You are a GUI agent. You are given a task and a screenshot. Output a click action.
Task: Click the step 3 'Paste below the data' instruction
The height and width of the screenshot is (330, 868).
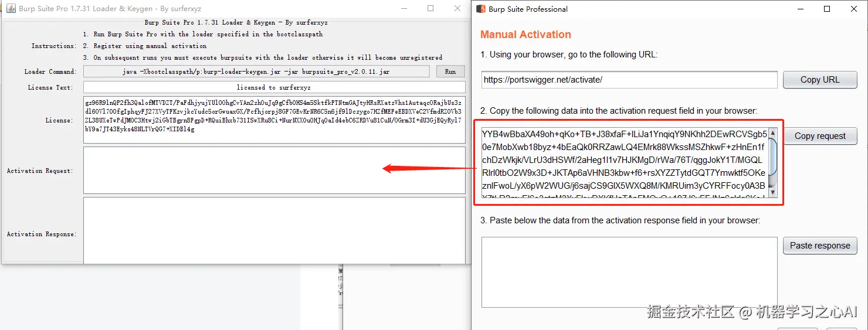[x=620, y=220]
